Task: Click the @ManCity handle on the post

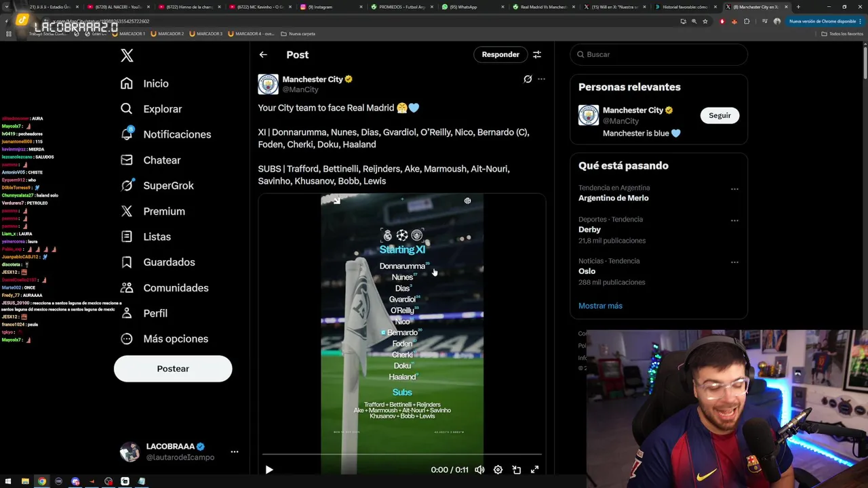Action: click(x=300, y=89)
